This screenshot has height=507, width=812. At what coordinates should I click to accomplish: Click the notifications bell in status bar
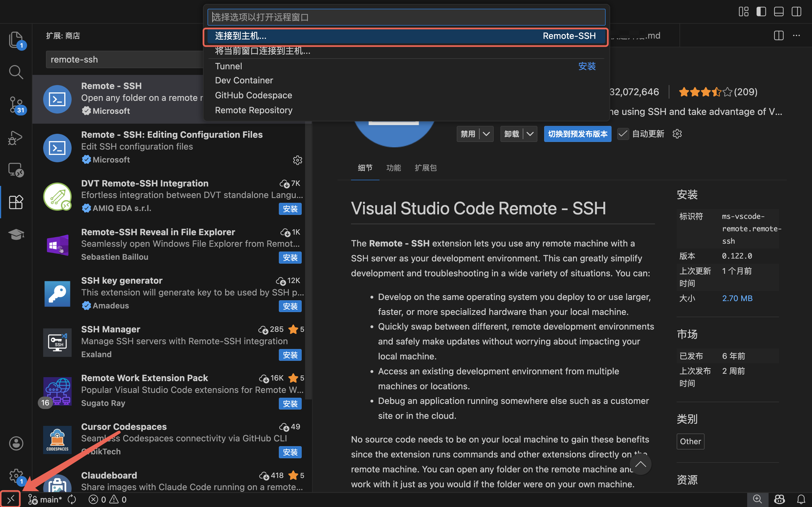click(x=801, y=499)
